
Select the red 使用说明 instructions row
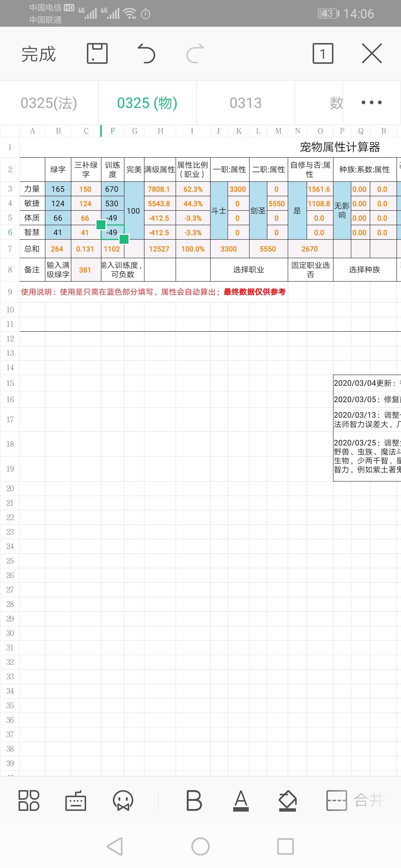pos(153,292)
